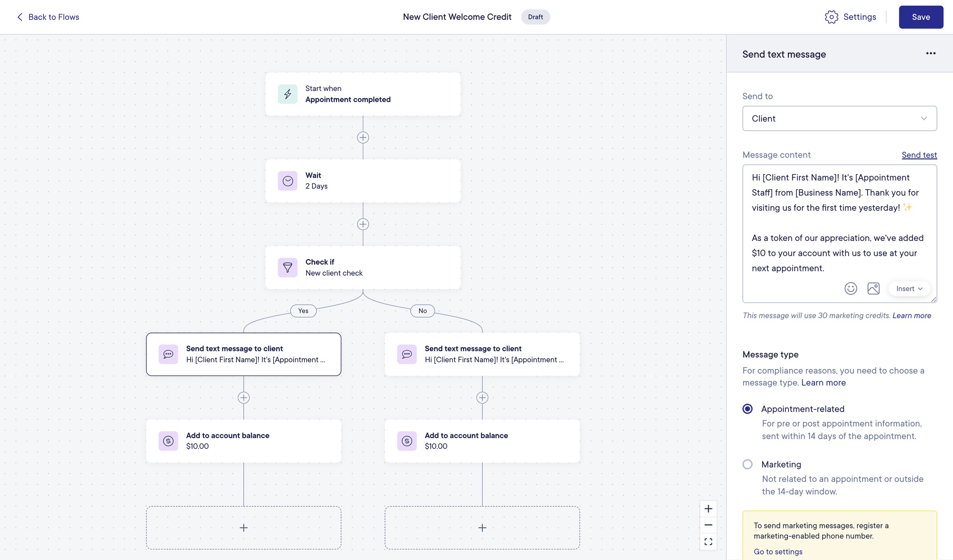
Task: Open the Insert dropdown in message editor
Action: (909, 289)
